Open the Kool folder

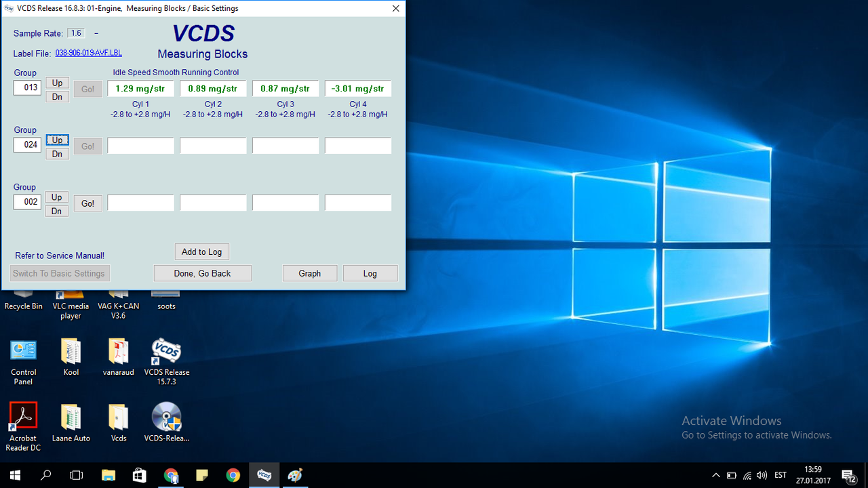[71, 357]
